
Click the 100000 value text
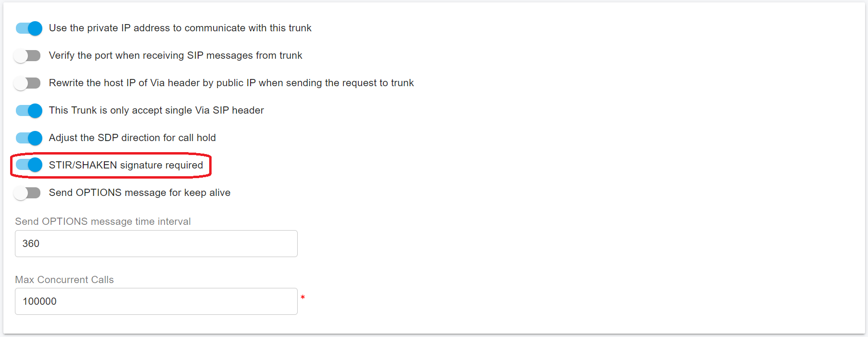point(40,301)
